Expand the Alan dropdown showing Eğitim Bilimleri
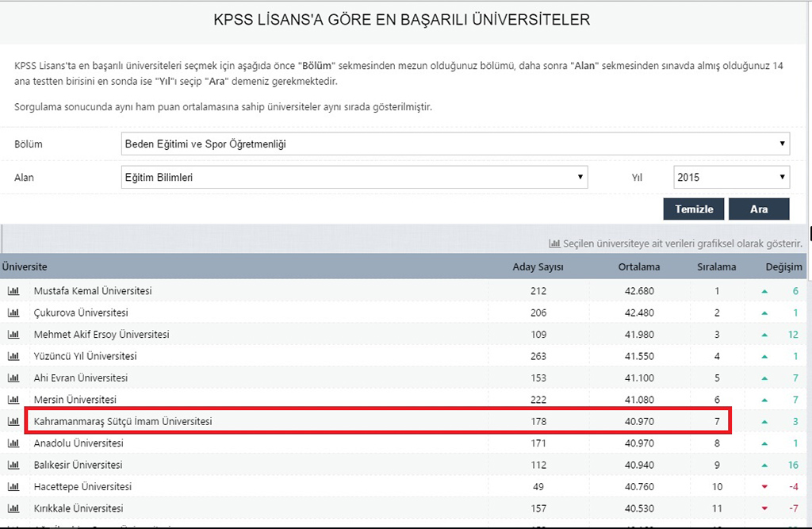The width and height of the screenshot is (812, 529). 354,178
